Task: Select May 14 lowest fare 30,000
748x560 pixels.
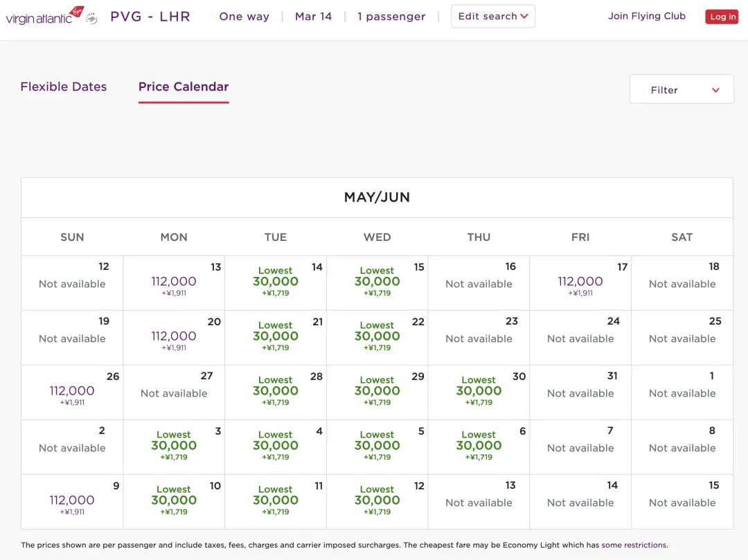Action: pyautogui.click(x=276, y=282)
